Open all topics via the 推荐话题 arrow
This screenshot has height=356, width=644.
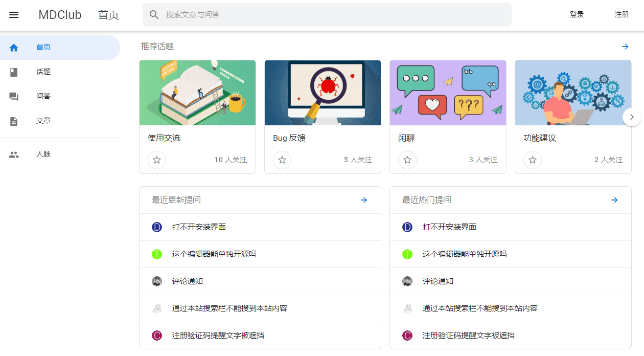625,47
